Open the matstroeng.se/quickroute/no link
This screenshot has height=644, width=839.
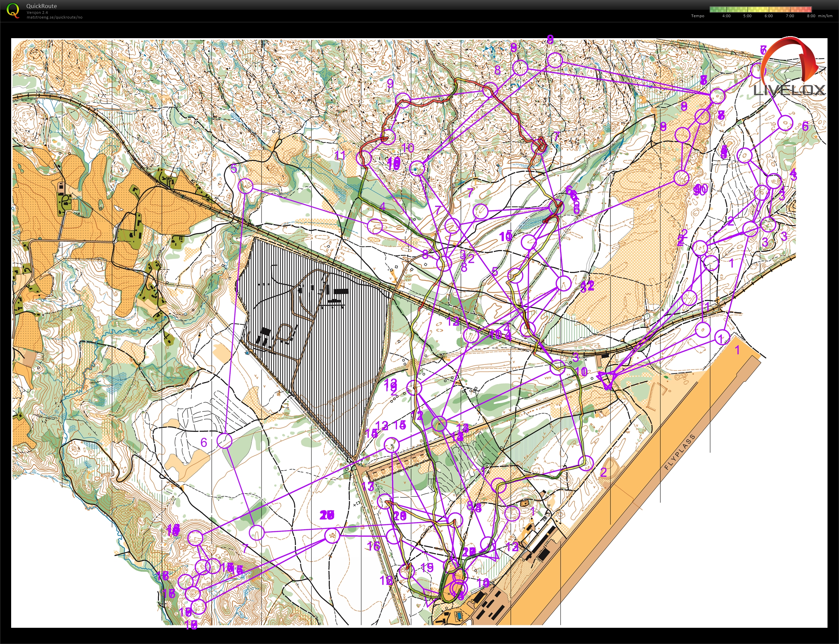coord(54,17)
